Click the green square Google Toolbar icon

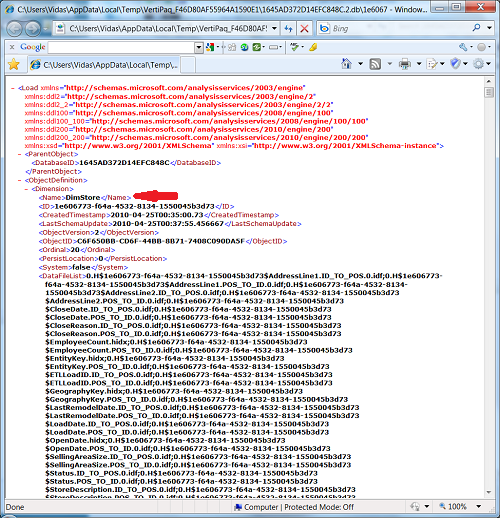click(x=256, y=47)
